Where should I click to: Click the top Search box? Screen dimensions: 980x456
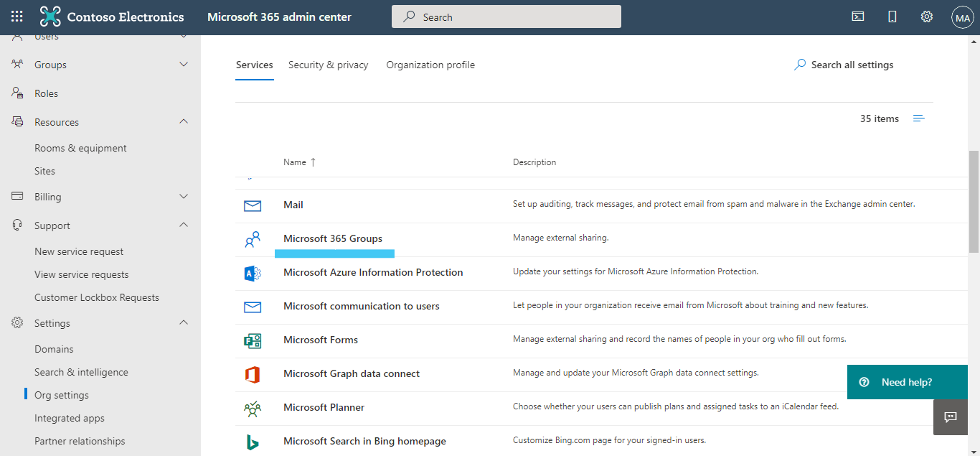[x=507, y=17]
